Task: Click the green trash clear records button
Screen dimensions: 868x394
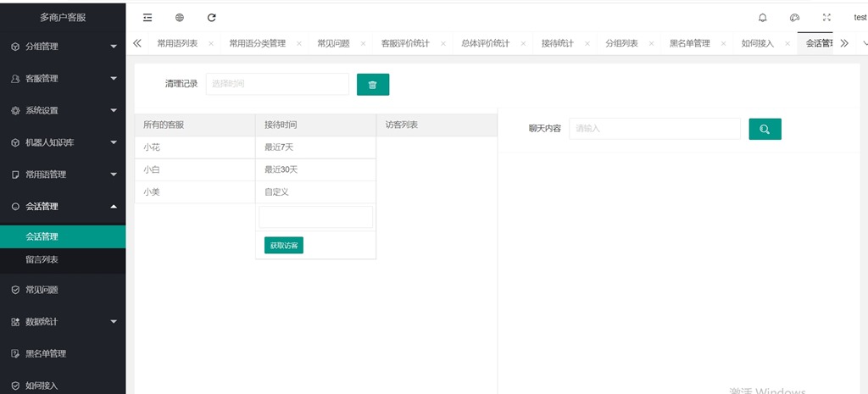Action: click(373, 85)
